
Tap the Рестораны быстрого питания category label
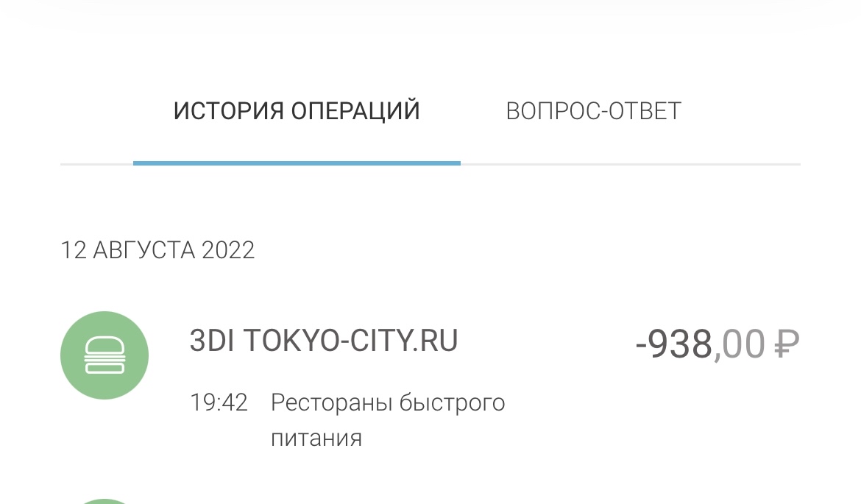[x=388, y=420]
